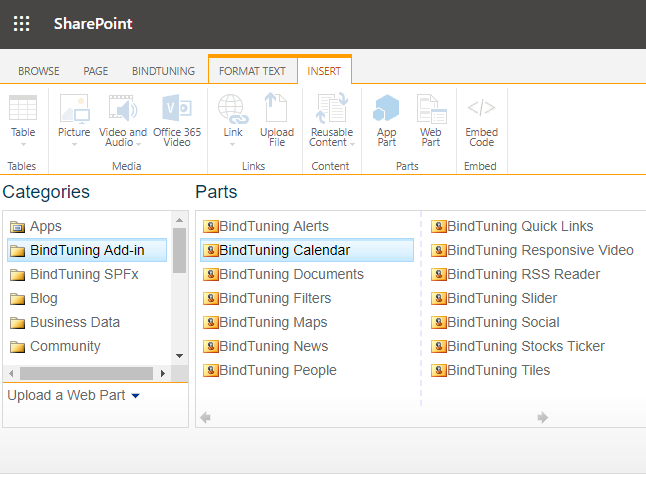This screenshot has width=646, height=479.
Task: Choose BindTuning RSS Reader part
Action: click(515, 274)
